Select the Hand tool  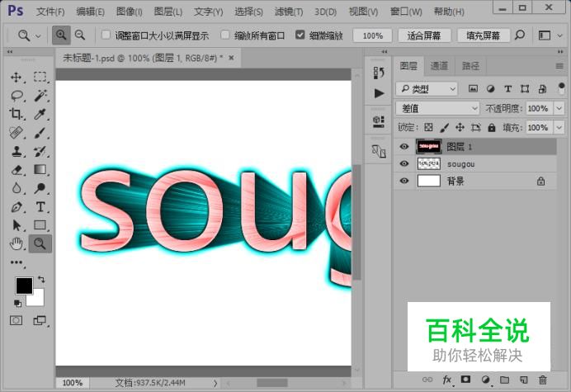(x=16, y=243)
